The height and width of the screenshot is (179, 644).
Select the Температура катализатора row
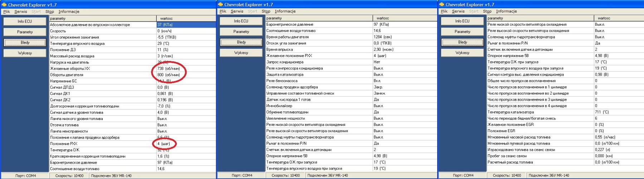pos(511,112)
